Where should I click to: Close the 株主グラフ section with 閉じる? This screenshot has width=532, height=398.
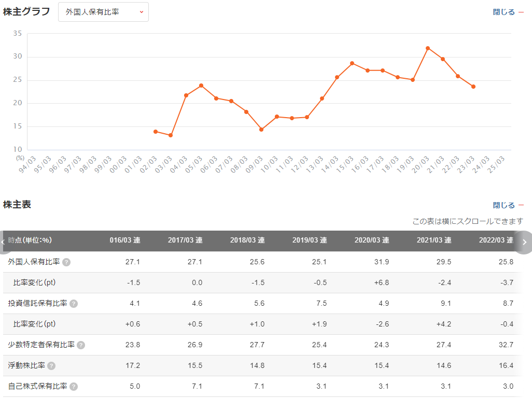tap(508, 12)
